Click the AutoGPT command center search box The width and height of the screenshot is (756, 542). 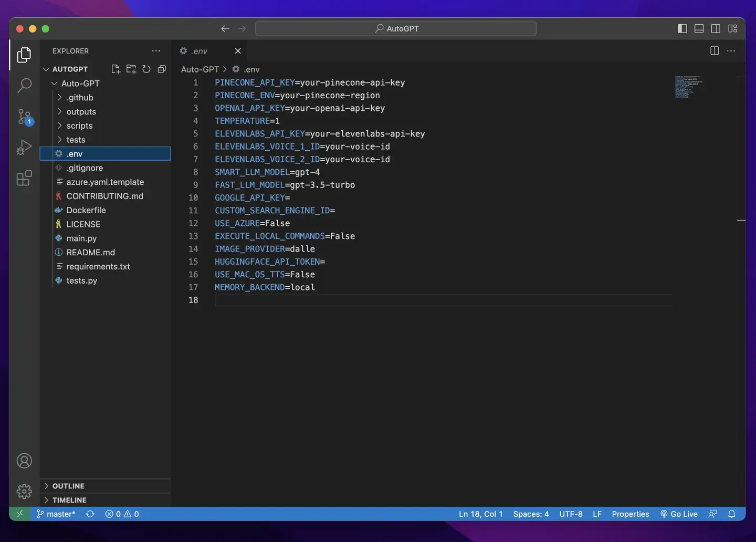(396, 28)
